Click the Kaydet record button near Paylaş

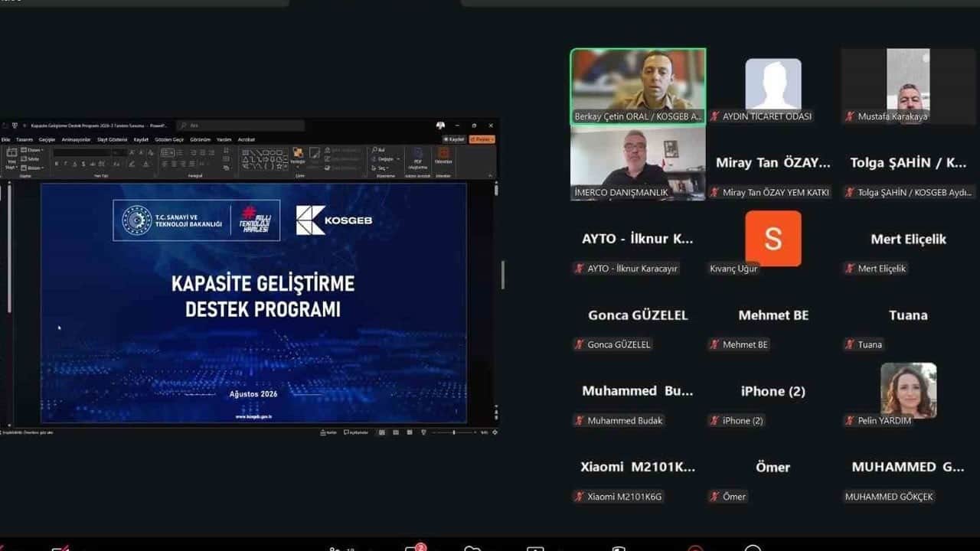(x=455, y=139)
